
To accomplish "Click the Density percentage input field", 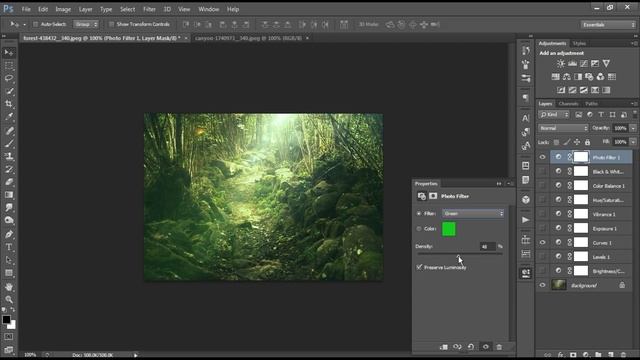I will (x=487, y=247).
